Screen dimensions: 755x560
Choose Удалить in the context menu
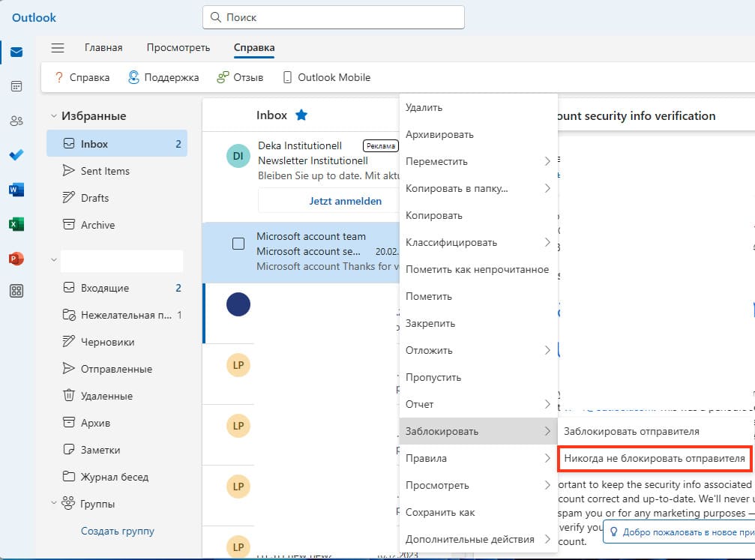click(478, 107)
